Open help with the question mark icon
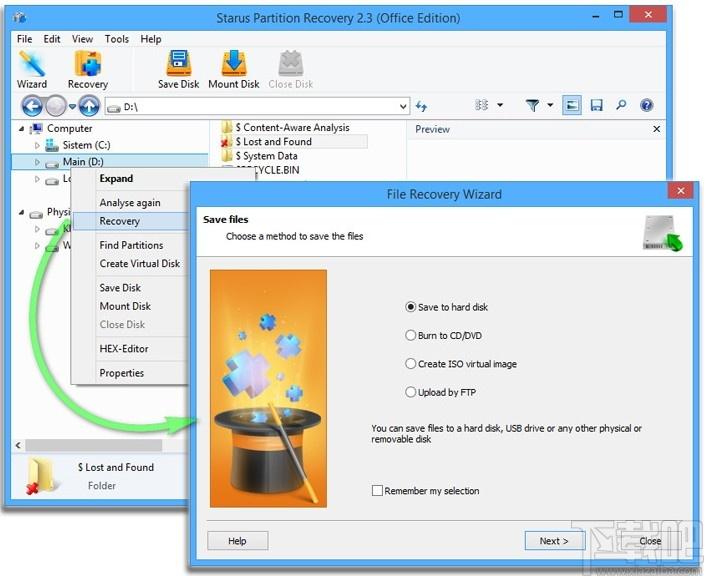706x576 pixels. [x=646, y=105]
